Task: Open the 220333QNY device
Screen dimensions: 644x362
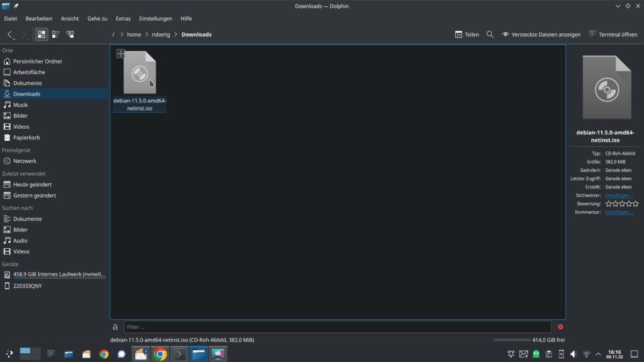Action: [x=54, y=286]
